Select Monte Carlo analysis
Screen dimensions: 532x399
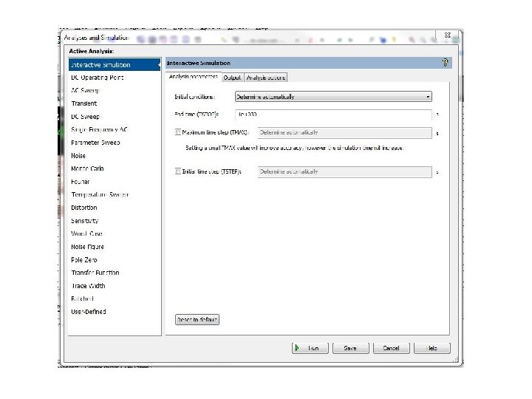(115, 168)
